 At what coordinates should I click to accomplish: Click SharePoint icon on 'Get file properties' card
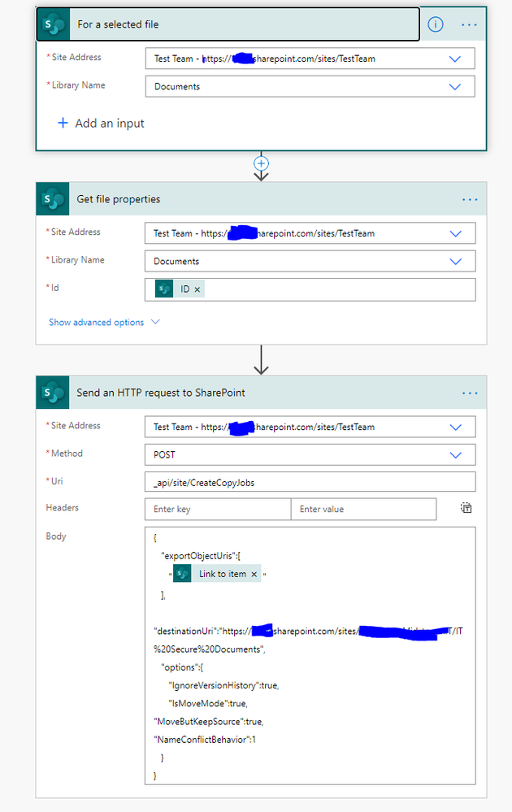pos(53,199)
